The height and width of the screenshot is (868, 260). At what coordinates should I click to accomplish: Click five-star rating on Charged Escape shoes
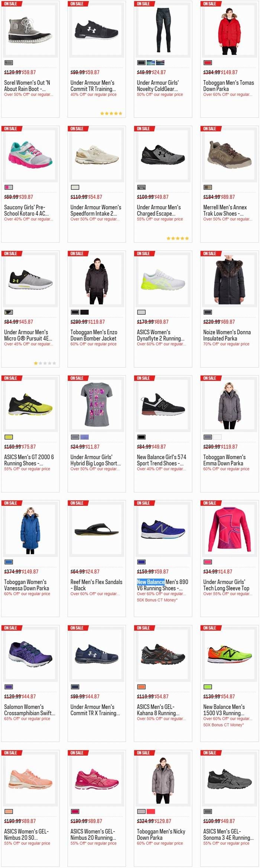178,238
